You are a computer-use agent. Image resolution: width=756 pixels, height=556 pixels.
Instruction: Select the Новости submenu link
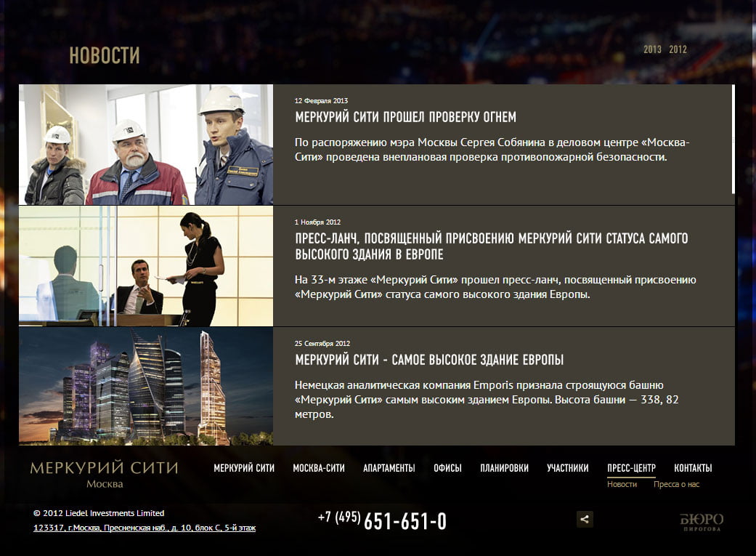[622, 484]
